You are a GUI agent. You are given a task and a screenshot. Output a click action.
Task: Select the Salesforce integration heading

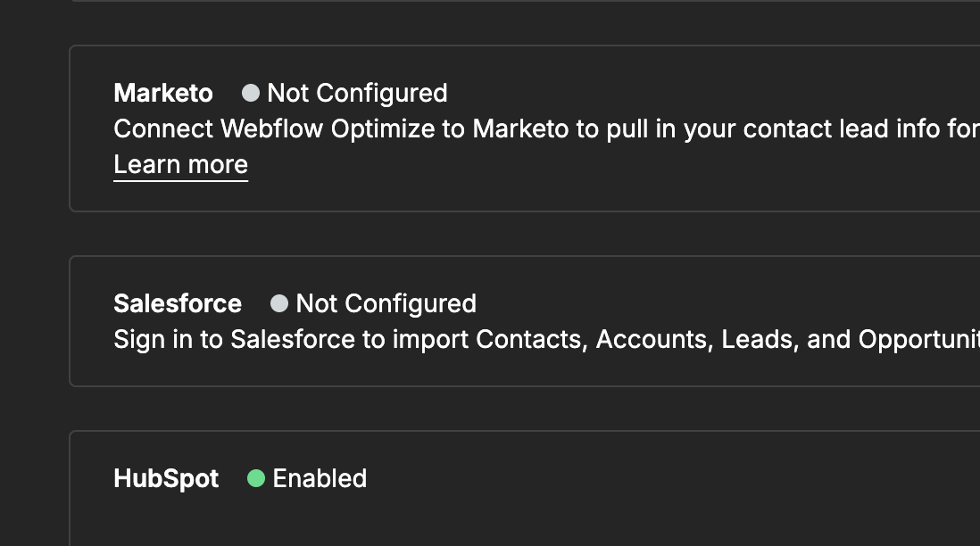(x=178, y=304)
